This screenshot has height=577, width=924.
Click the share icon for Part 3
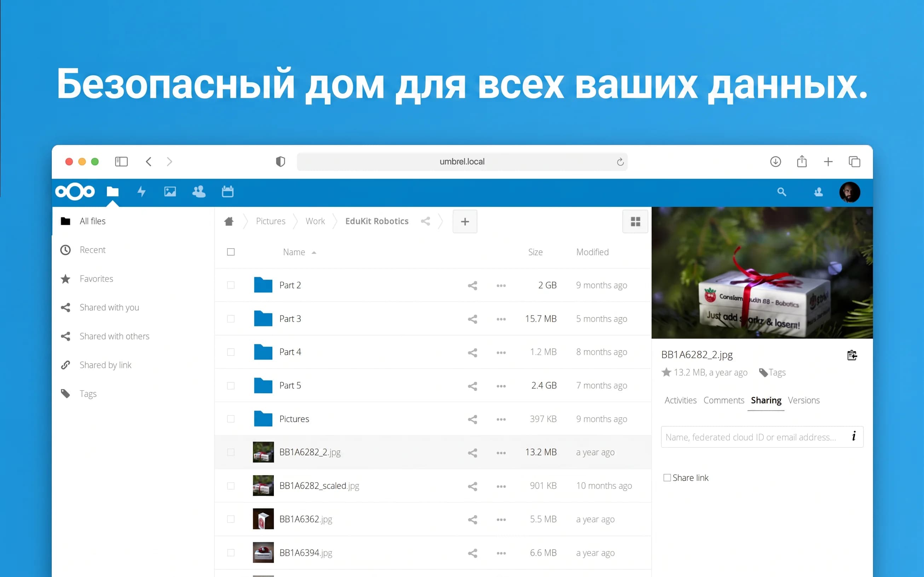(473, 319)
